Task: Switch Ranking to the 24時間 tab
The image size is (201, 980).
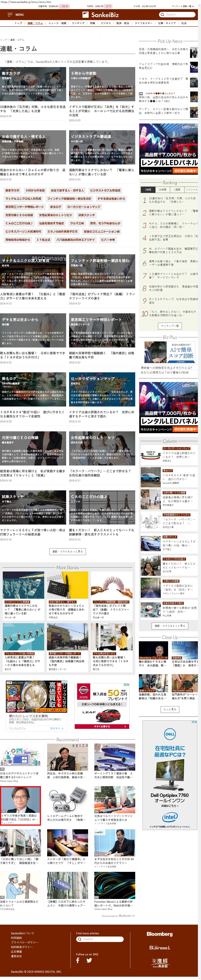Action: [163, 189]
